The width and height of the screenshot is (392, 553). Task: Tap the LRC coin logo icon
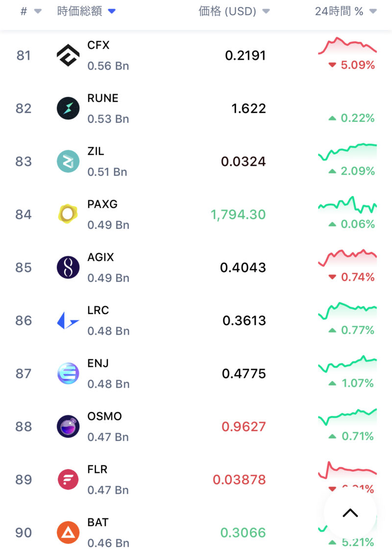pyautogui.click(x=68, y=320)
